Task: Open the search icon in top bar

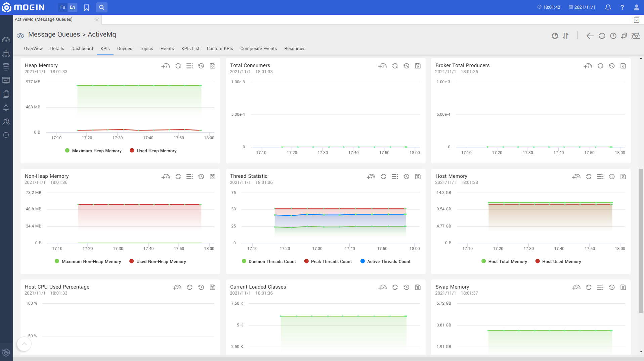Action: 102,7
